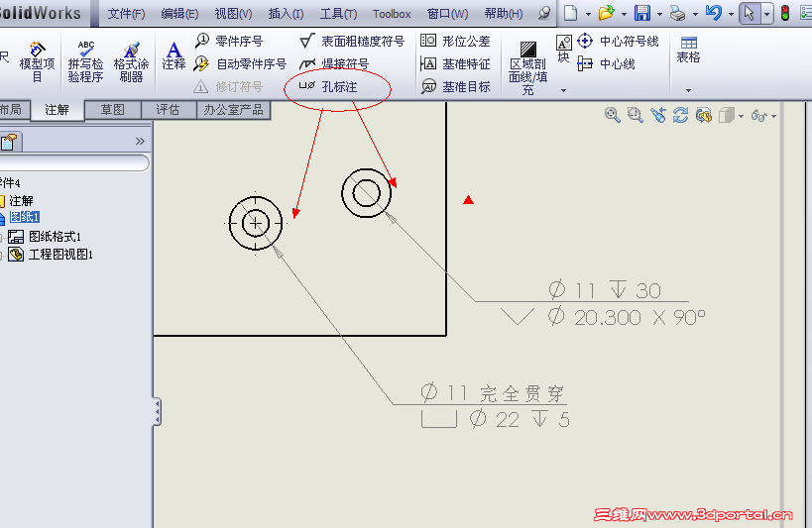The image size is (812, 528).
Task: Activate the Select arrow tool
Action: [749, 14]
